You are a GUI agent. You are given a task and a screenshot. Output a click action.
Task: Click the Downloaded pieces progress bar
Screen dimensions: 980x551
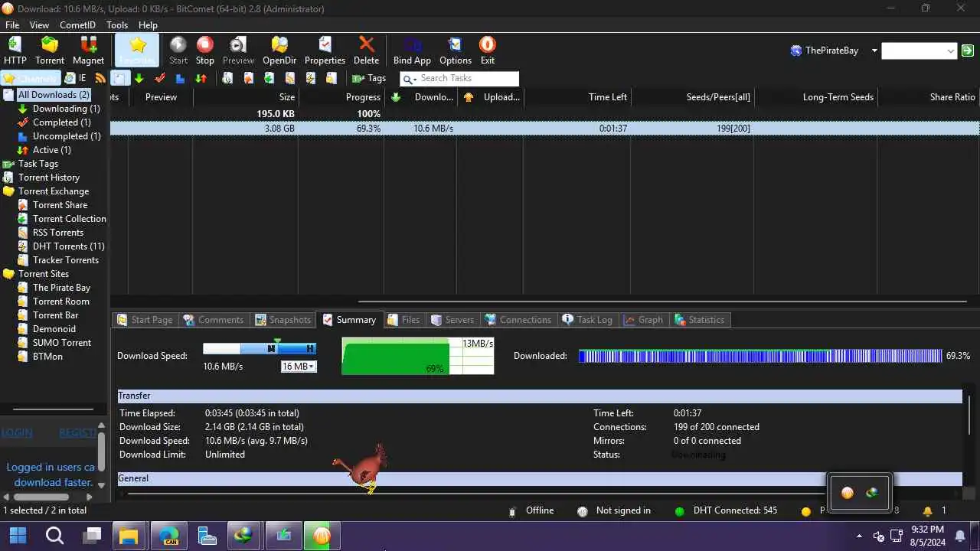pyautogui.click(x=760, y=356)
